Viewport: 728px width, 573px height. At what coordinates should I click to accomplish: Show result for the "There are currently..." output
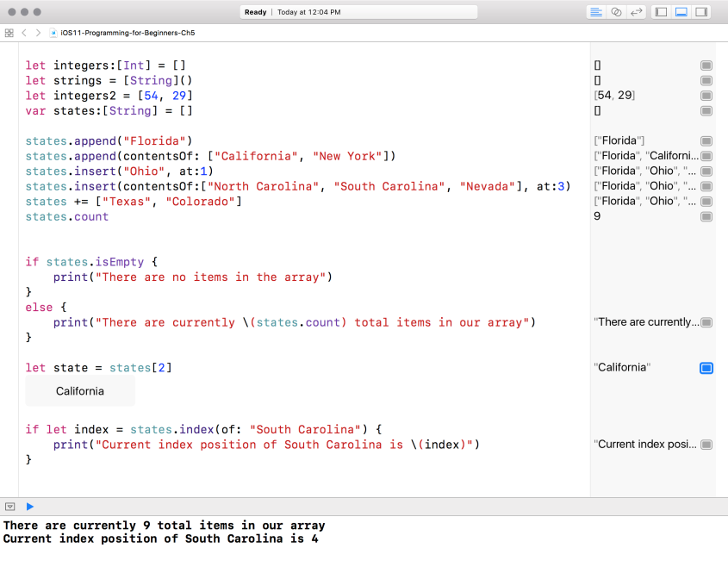(x=706, y=322)
